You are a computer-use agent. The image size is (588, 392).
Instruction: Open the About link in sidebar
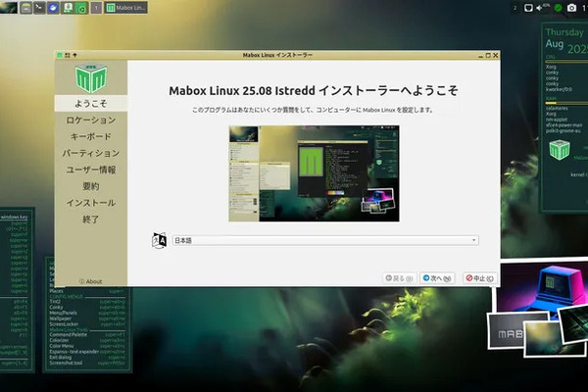(x=90, y=281)
